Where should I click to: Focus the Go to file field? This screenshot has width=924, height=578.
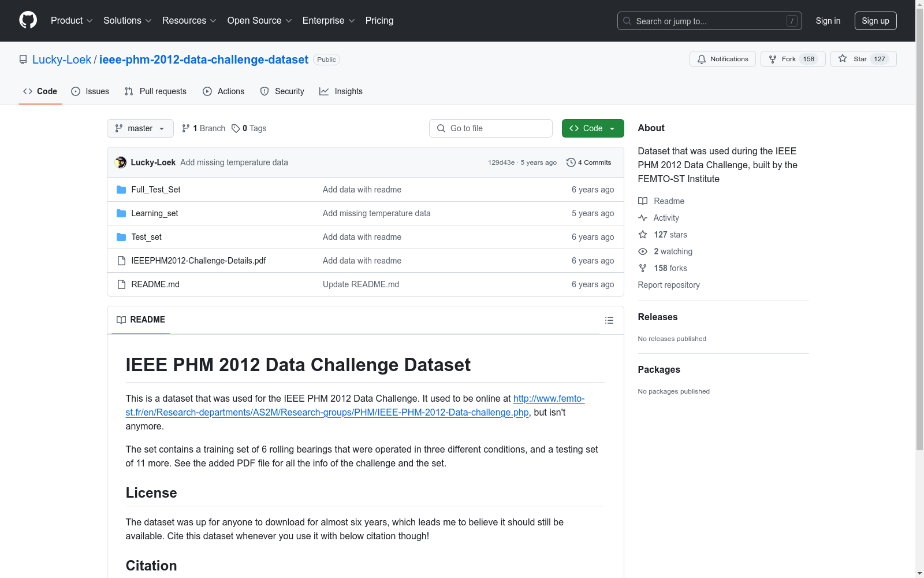491,128
